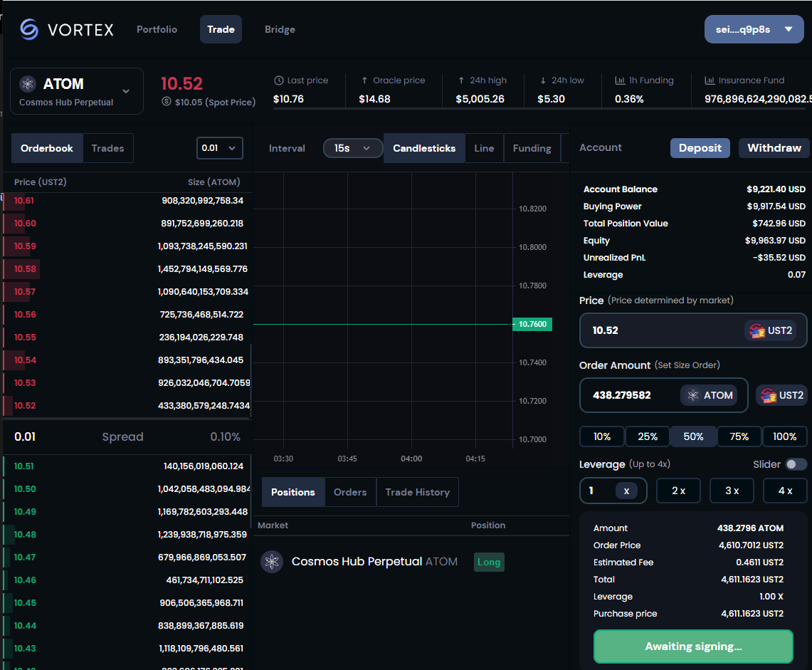Select the 10.58 ask row
Screen dimensions: 812x670
127,269
